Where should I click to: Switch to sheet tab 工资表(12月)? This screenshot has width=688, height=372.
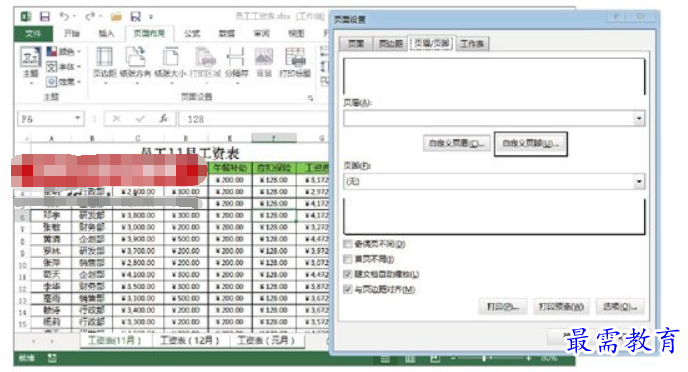coord(189,340)
